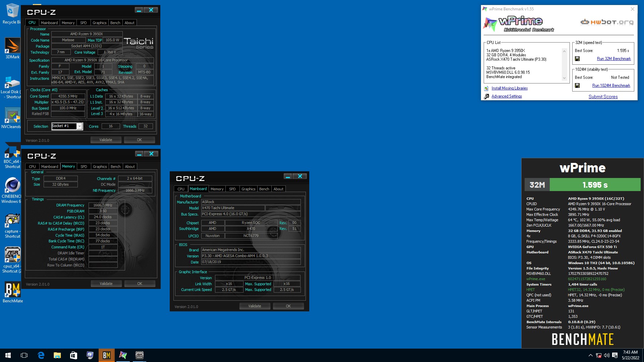
Task: Click the Install Missing Libraries icon
Action: click(x=486, y=88)
